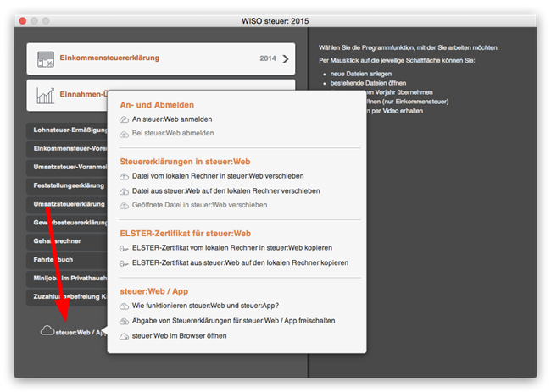This screenshot has height=392, width=551.
Task: Click cloud icon beside Geöffnete Datei in steuer:Web
Action: coord(124,206)
